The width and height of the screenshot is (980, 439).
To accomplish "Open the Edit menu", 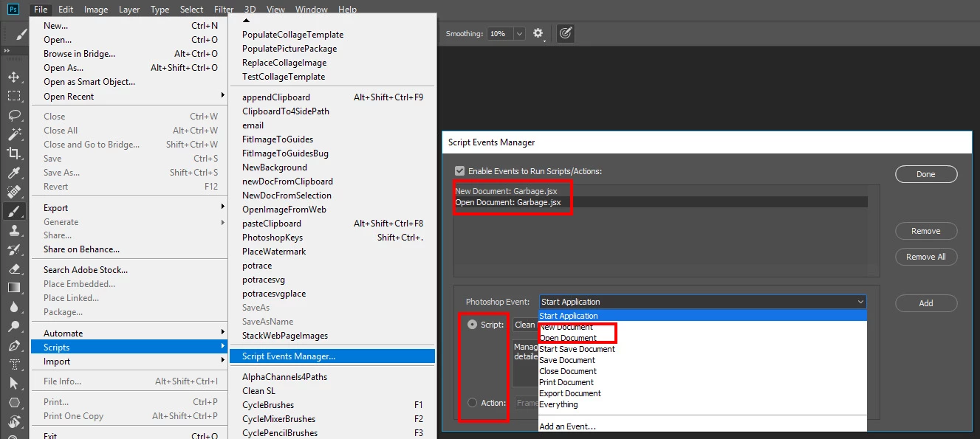I will pyautogui.click(x=66, y=10).
